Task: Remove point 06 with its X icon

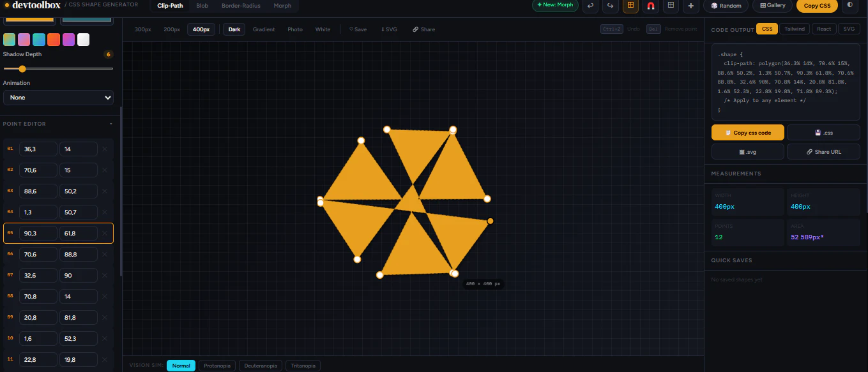Action: [105, 255]
